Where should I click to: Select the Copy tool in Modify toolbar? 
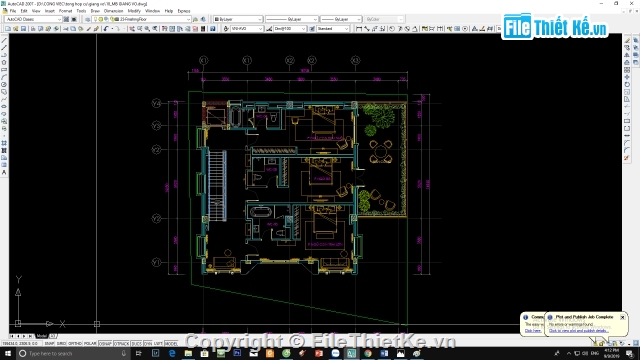(x=627, y=48)
